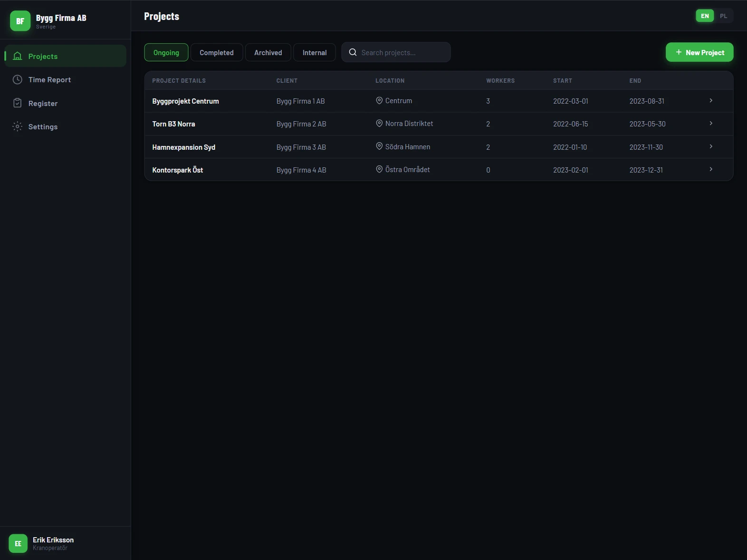Click the Settings gear icon

18,126
